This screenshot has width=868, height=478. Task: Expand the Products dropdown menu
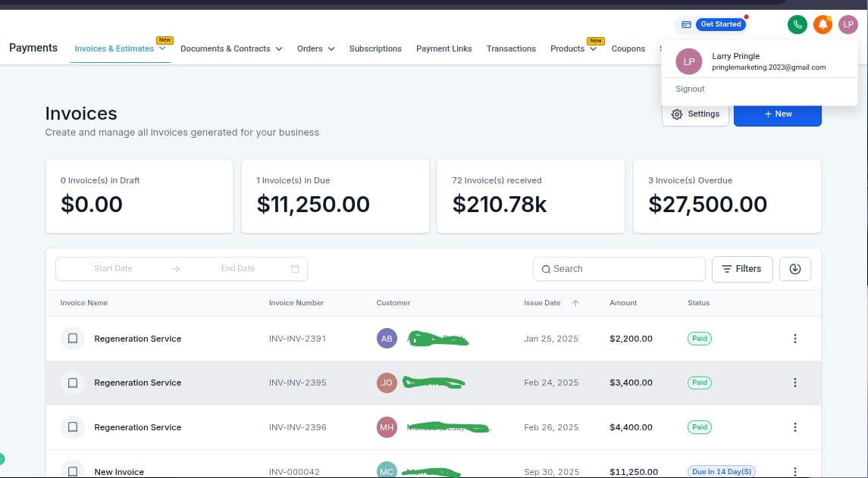tap(593, 48)
